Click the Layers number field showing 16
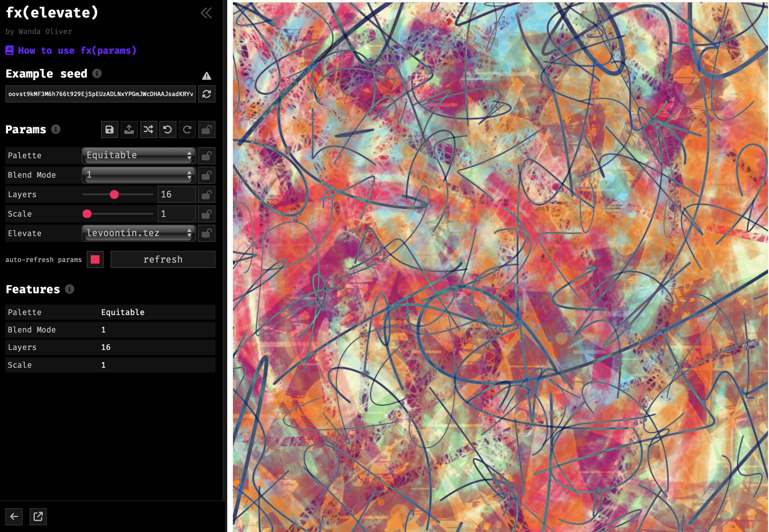Image resolution: width=769 pixels, height=532 pixels. coord(177,194)
